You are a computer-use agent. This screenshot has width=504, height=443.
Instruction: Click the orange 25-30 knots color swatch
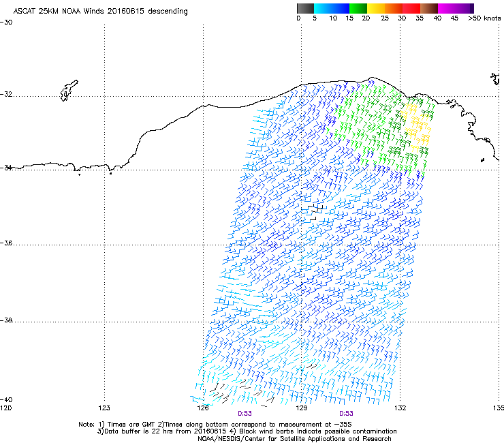point(394,8)
